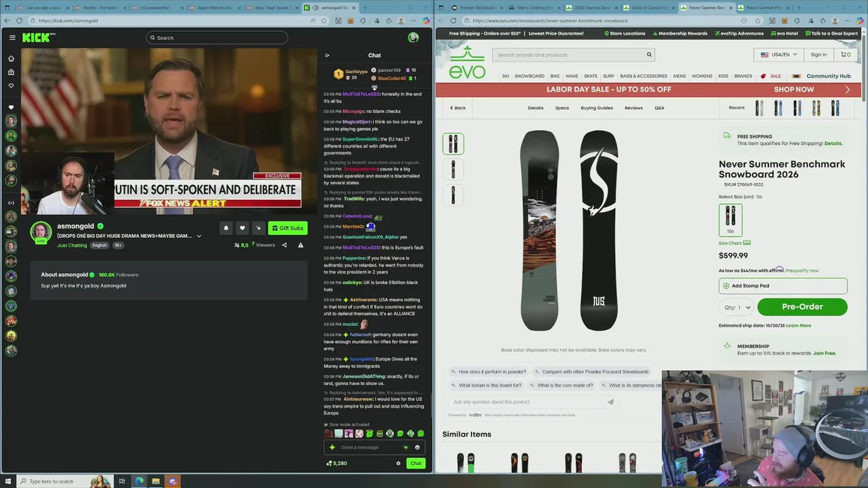Select the third snowboard thumbnail image
Image resolution: width=868 pixels, height=488 pixels.
[x=453, y=195]
